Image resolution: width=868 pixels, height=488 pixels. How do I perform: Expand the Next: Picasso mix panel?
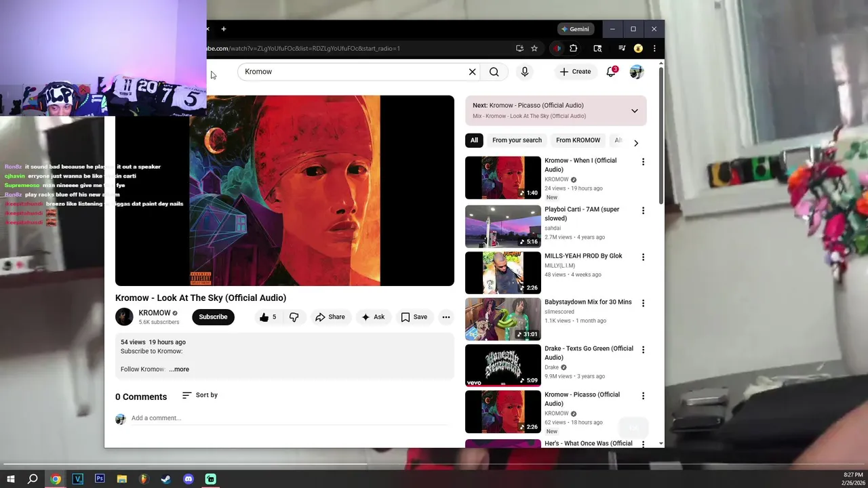point(635,110)
